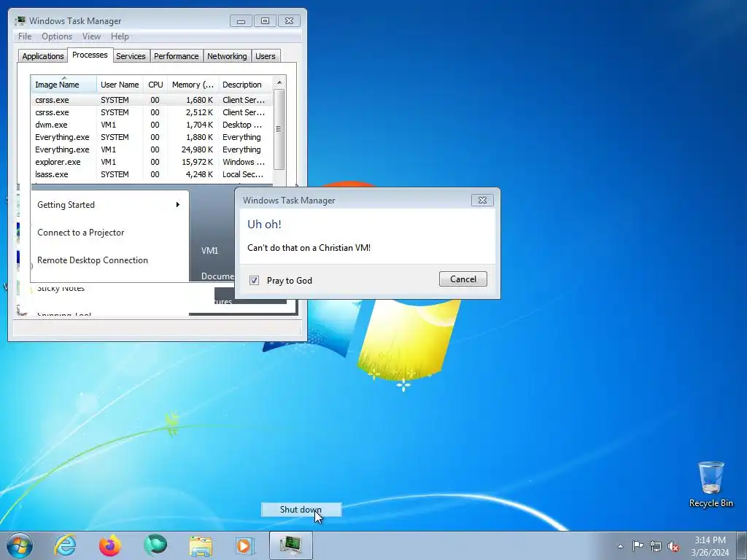Launch Windows Media Player from taskbar
This screenshot has width=747, height=560.
point(245,545)
